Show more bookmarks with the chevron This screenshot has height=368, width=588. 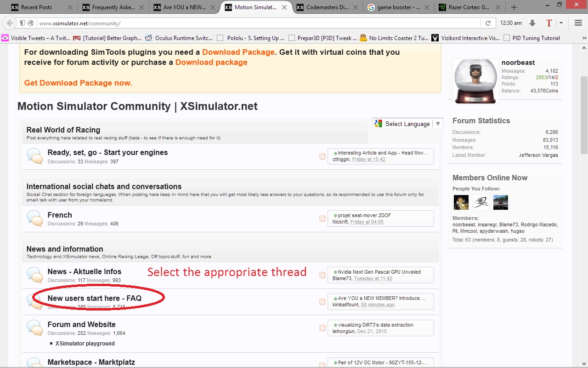tap(584, 38)
